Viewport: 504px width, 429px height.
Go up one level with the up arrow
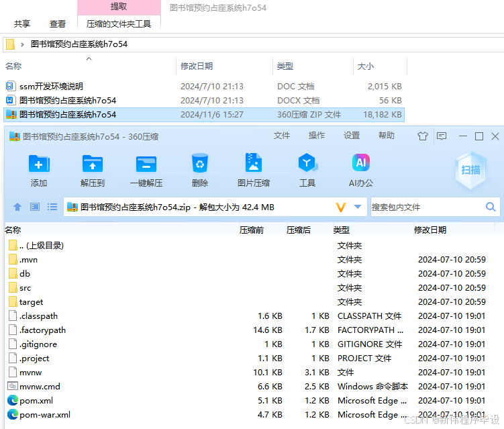[x=17, y=207]
